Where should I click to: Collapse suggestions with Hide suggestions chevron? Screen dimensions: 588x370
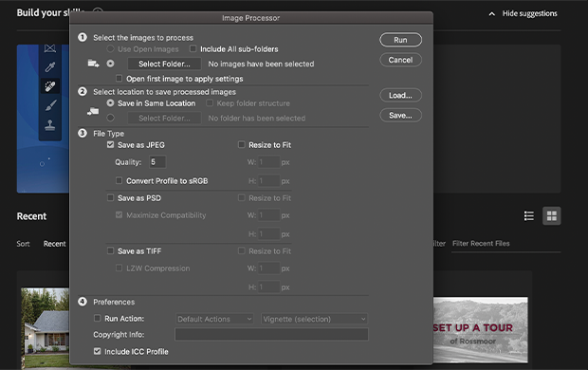coord(491,14)
